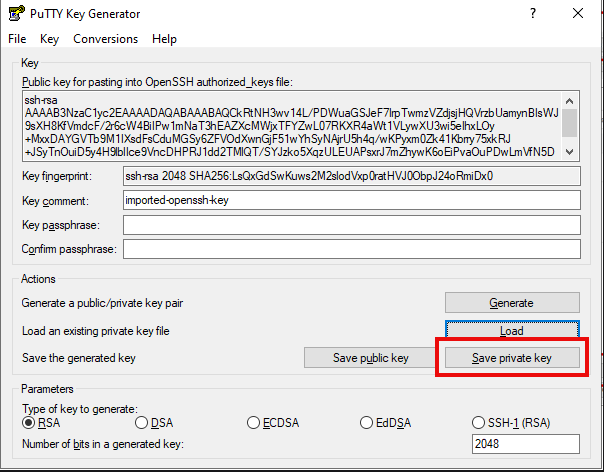This screenshot has width=604, height=472.
Task: Select the ECDSA key type
Action: 273,423
